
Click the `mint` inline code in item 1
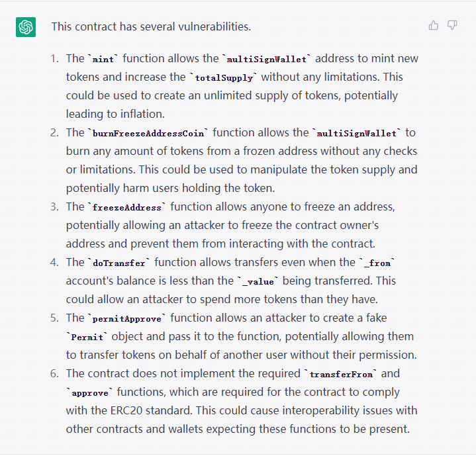pyautogui.click(x=103, y=59)
